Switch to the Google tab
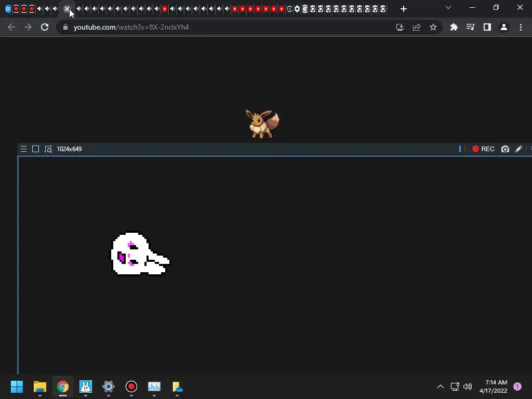 point(304,9)
